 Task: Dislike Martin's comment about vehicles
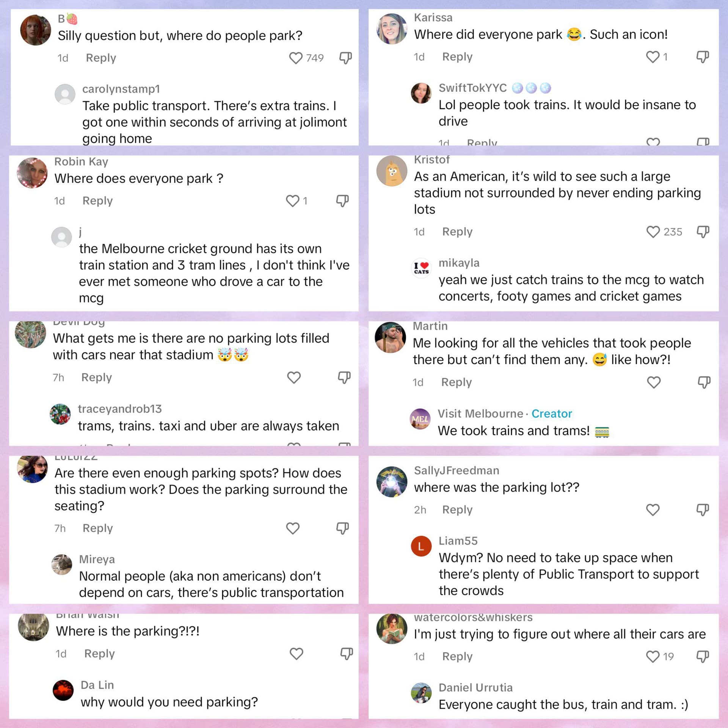click(704, 382)
